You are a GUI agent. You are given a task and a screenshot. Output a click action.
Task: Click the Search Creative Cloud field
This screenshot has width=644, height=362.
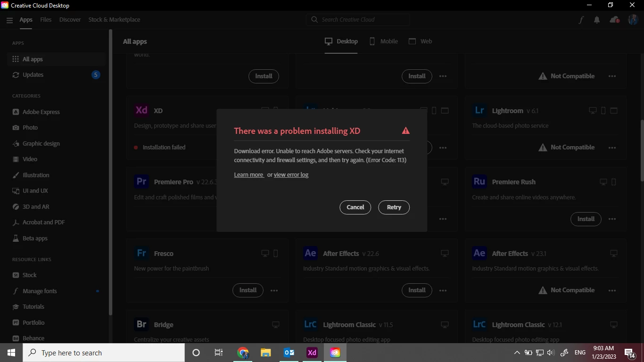[x=358, y=20]
